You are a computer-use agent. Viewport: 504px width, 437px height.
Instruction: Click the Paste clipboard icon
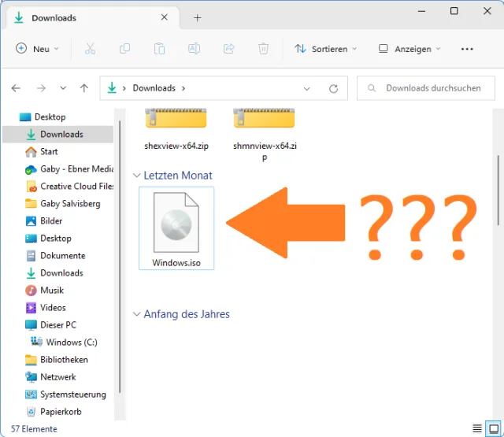(x=159, y=49)
